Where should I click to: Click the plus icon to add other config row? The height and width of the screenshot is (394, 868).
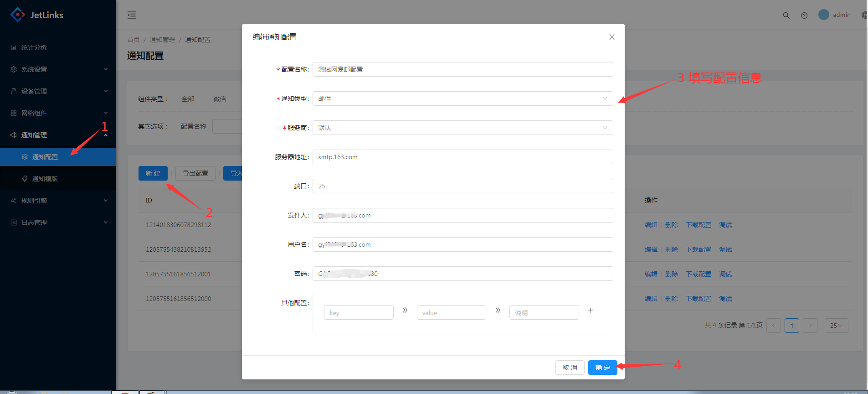pos(590,310)
